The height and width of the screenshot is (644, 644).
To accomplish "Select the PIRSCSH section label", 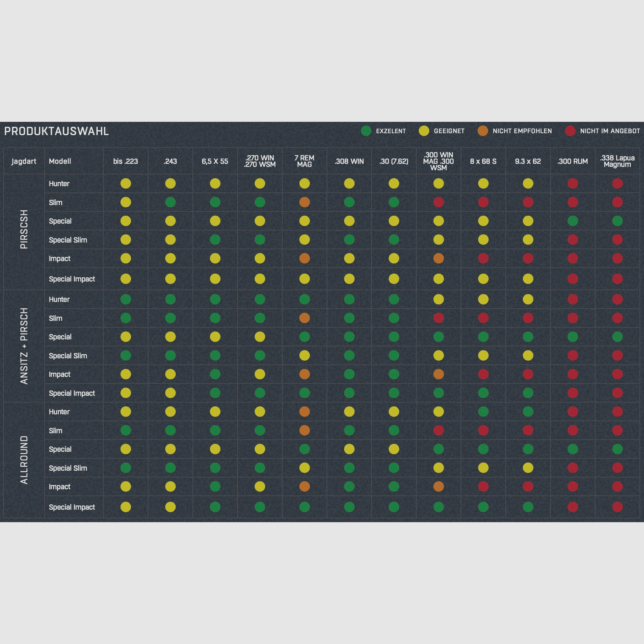I will [24, 229].
